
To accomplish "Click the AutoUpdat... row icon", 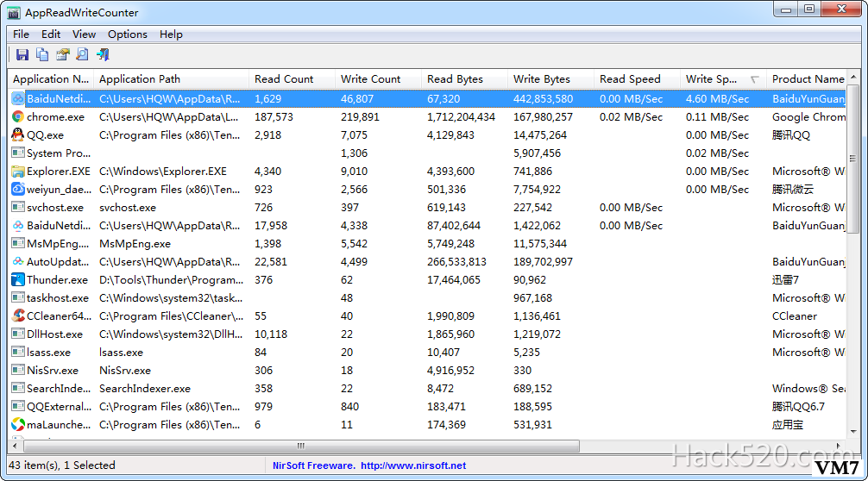I will click(x=18, y=261).
